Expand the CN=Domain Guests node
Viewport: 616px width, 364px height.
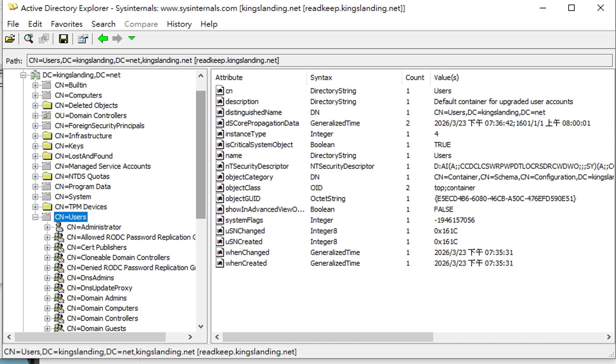coord(47,329)
